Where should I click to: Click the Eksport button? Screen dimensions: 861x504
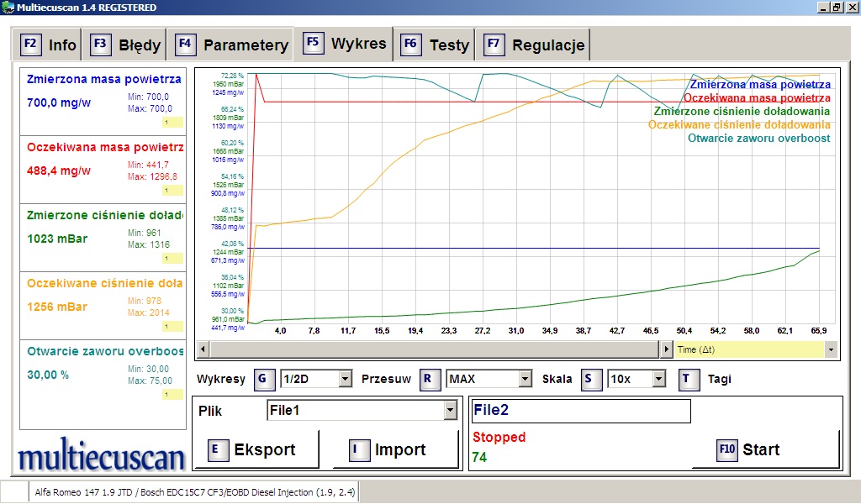coord(256,449)
